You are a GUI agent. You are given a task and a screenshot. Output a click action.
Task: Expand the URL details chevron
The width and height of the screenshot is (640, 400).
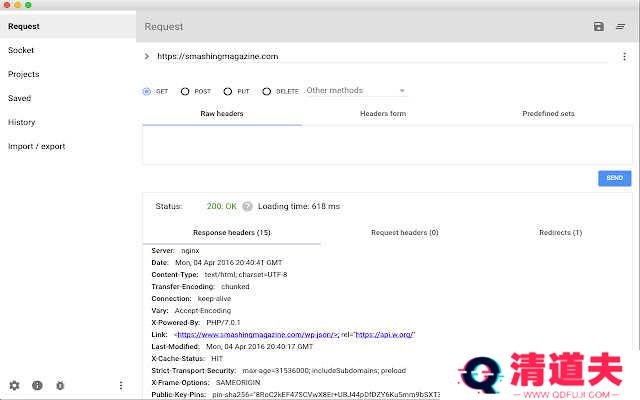click(146, 57)
